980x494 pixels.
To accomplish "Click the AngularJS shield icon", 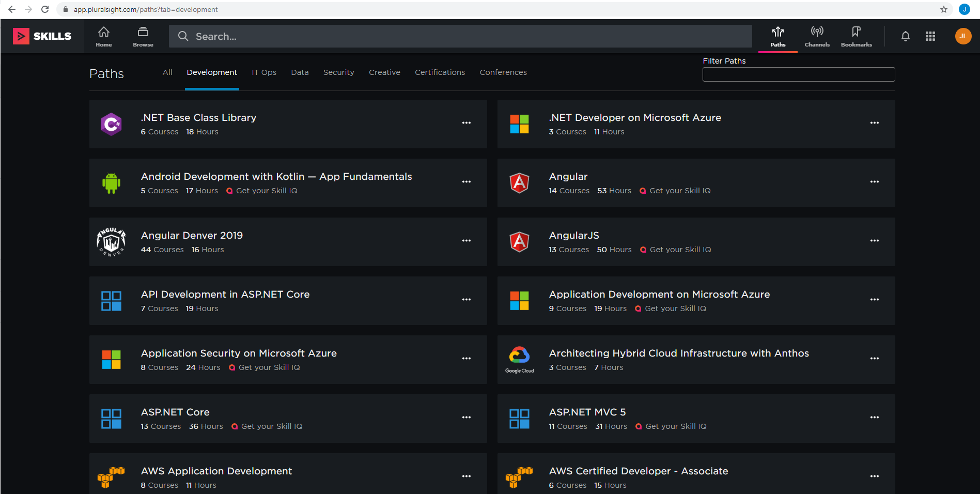I will point(519,242).
